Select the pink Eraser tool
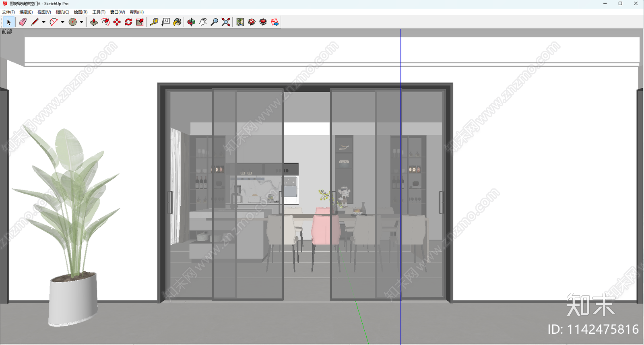The image size is (644, 345). [x=23, y=22]
